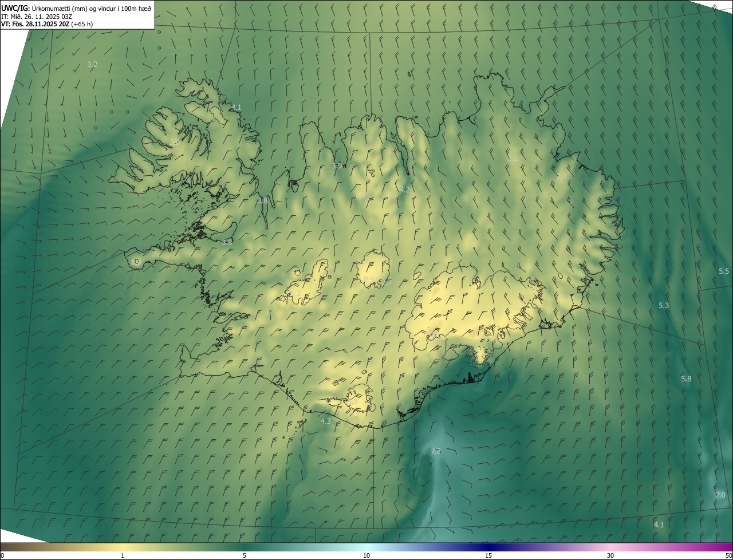This screenshot has width=733, height=560.
Task: Click the 1.2 value on the glacier
Action: pos(295,294)
